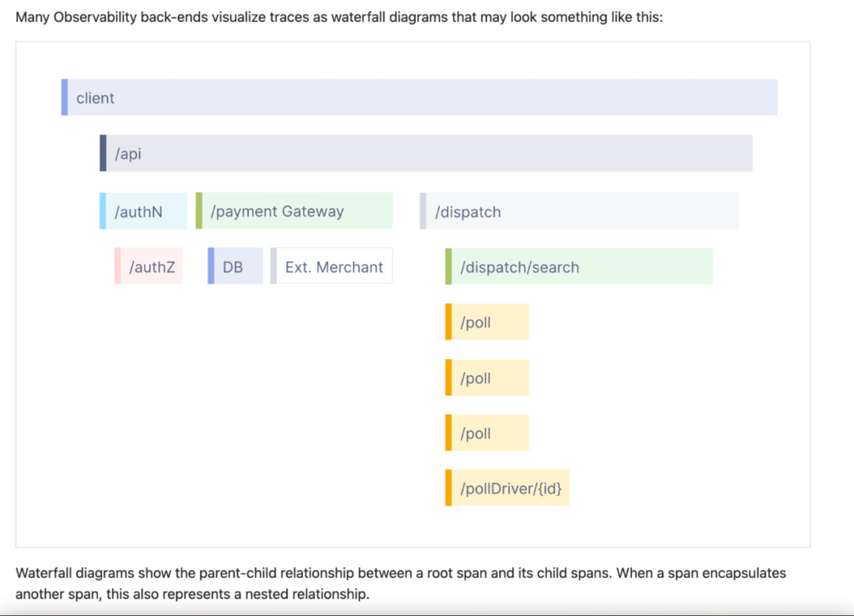Viewport: 854px width, 616px height.
Task: Click the /dispatch/search green accent stripe
Action: tap(448, 266)
